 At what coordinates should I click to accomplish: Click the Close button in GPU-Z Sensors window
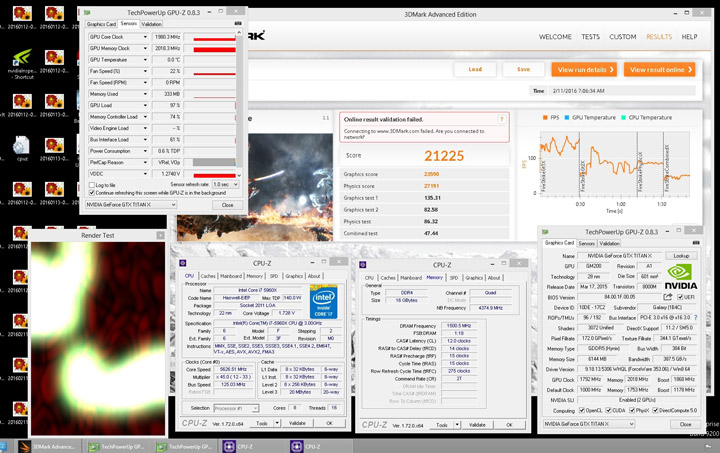pos(227,205)
